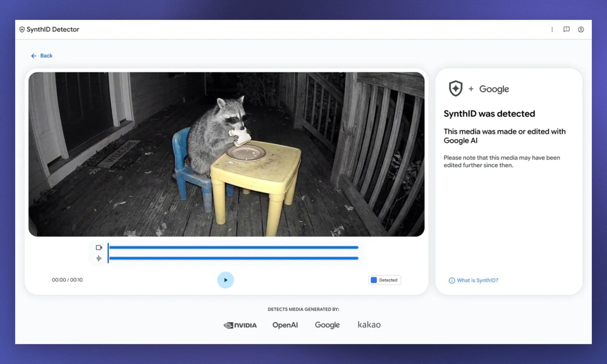Click the SynthID Detector shield logo

click(x=22, y=29)
